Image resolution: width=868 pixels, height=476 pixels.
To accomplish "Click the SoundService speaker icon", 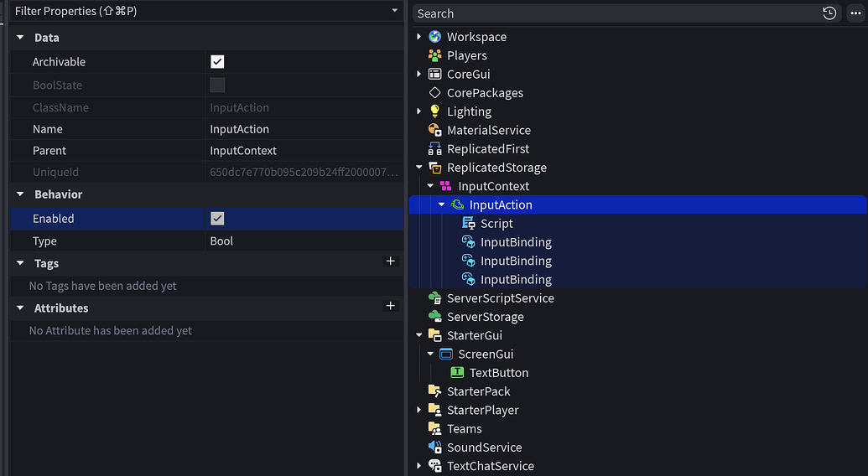I will (435, 448).
